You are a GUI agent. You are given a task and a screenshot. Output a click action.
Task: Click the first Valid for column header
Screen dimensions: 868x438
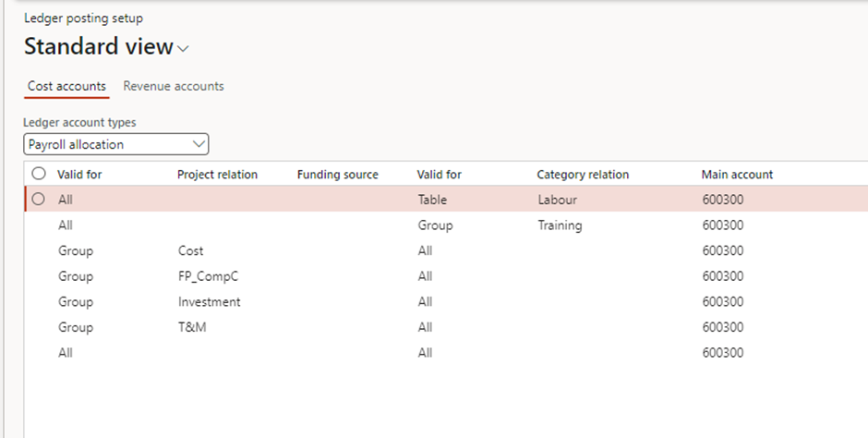[x=79, y=175]
